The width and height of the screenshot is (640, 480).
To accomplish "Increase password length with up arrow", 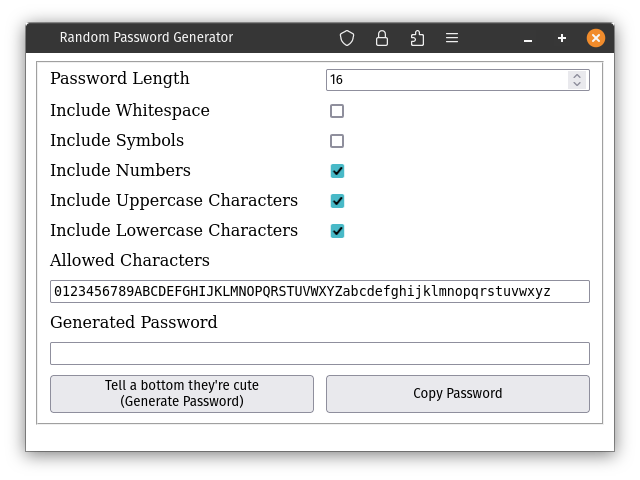I will [x=576, y=75].
